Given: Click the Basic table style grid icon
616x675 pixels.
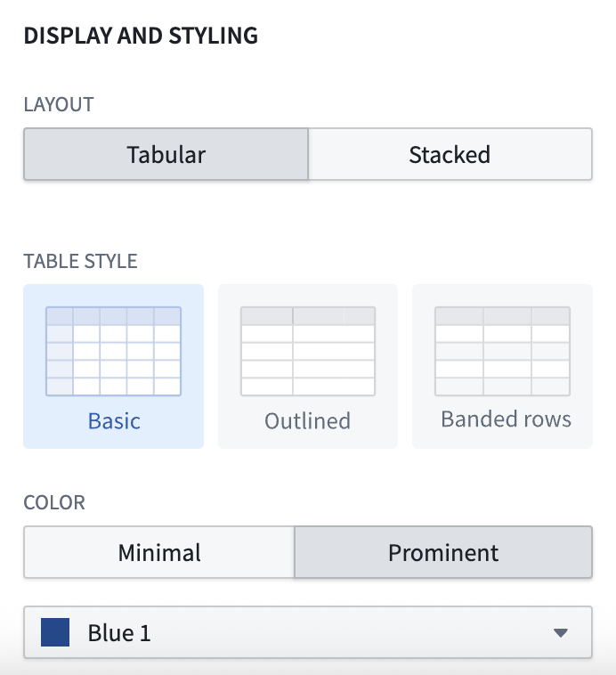Looking at the screenshot, I should point(114,351).
